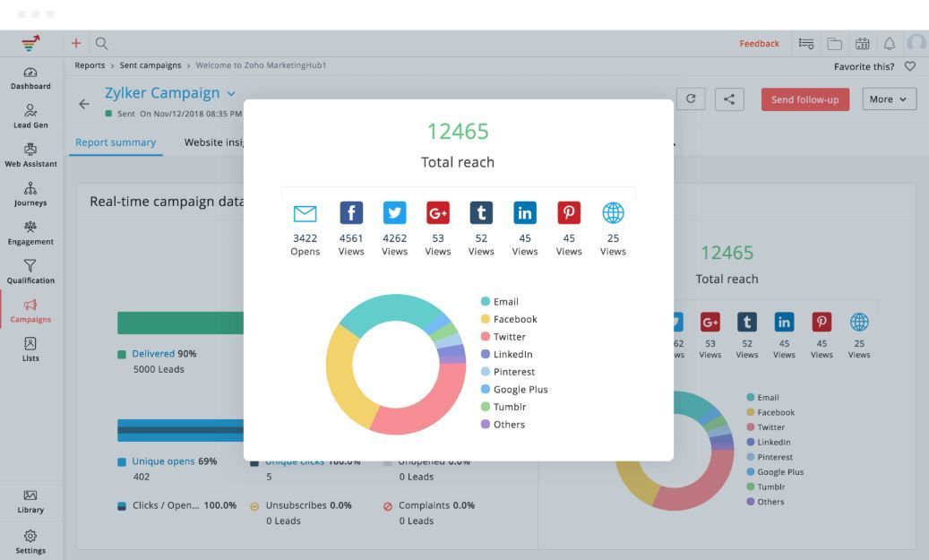Viewport: 929px width, 560px height.
Task: Toggle the heart next to Favorite this?
Action: [910, 66]
